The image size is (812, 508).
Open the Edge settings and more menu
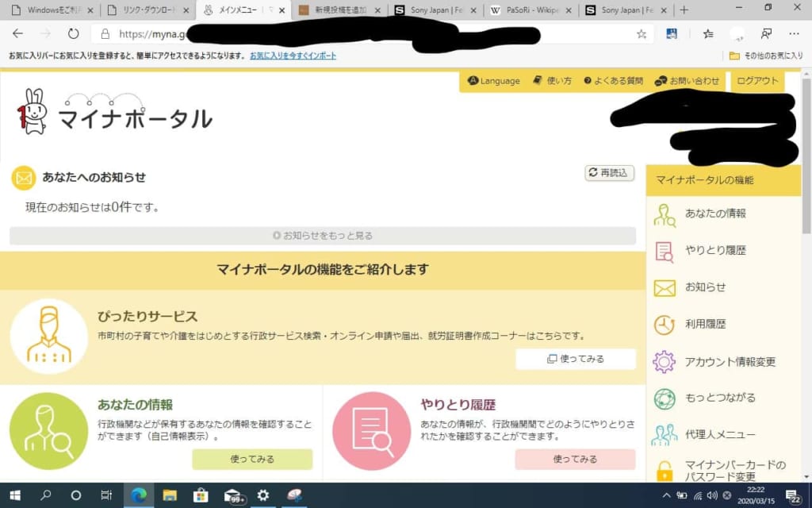point(794,34)
